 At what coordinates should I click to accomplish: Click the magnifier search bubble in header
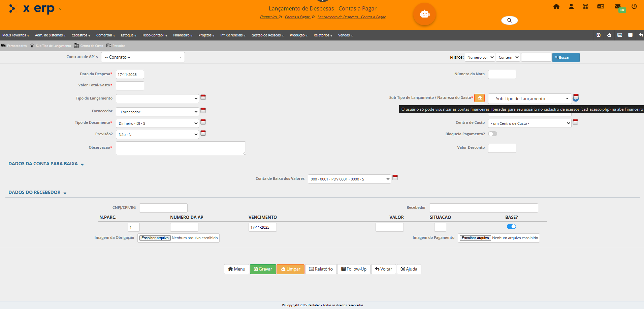tap(509, 20)
